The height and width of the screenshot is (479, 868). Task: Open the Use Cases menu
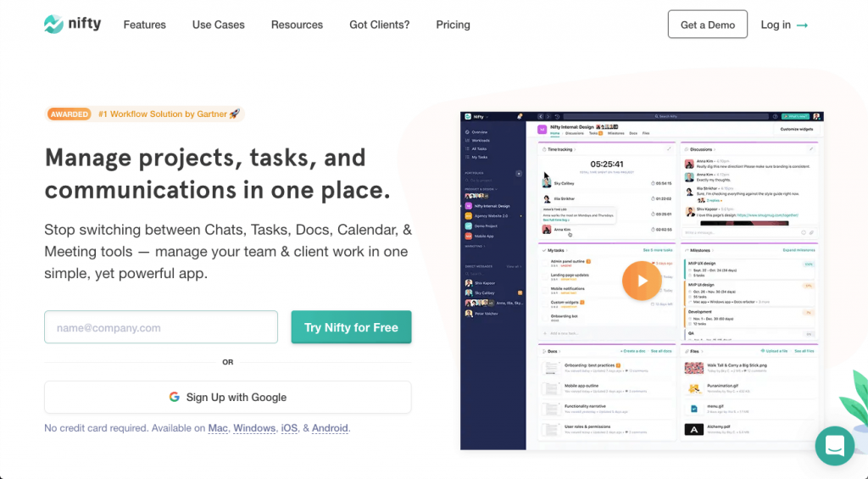tap(218, 25)
